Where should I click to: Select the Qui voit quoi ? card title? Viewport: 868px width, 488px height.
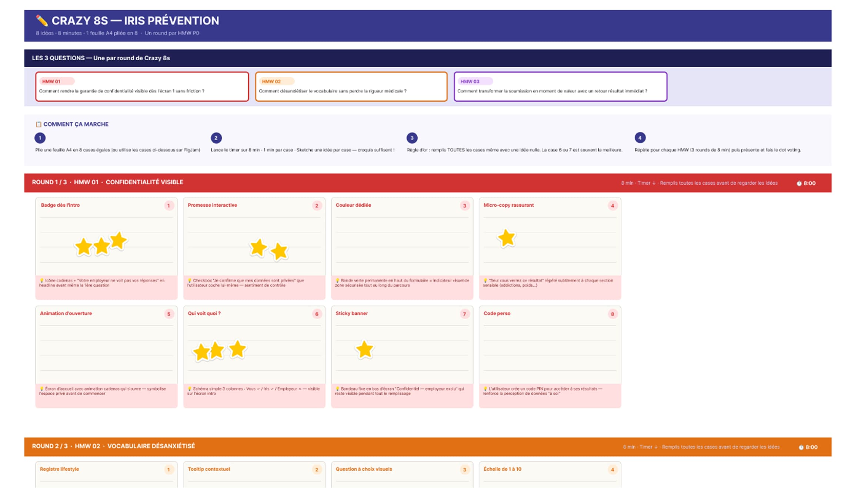[x=204, y=313]
